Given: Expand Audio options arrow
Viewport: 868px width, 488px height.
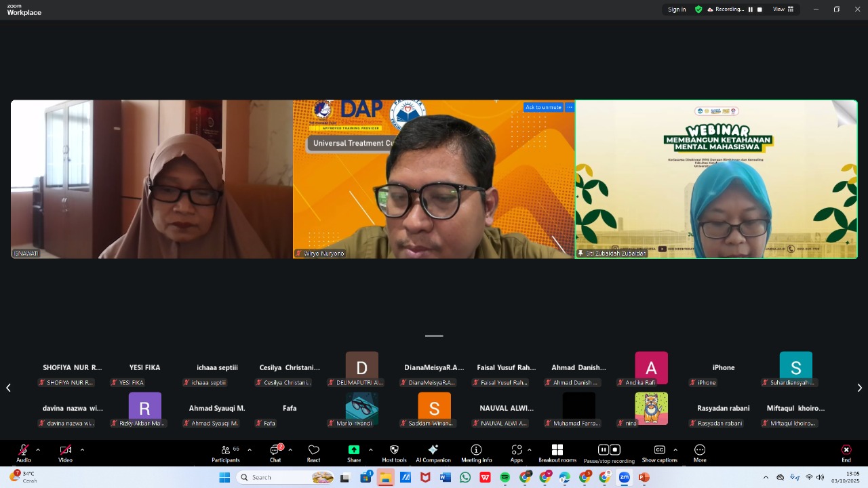Looking at the screenshot, I should (x=38, y=449).
